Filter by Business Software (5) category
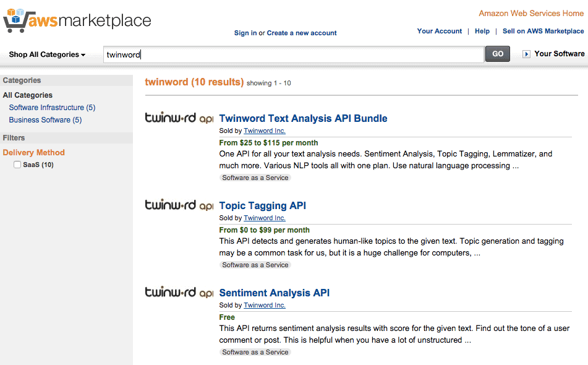 pyautogui.click(x=45, y=120)
